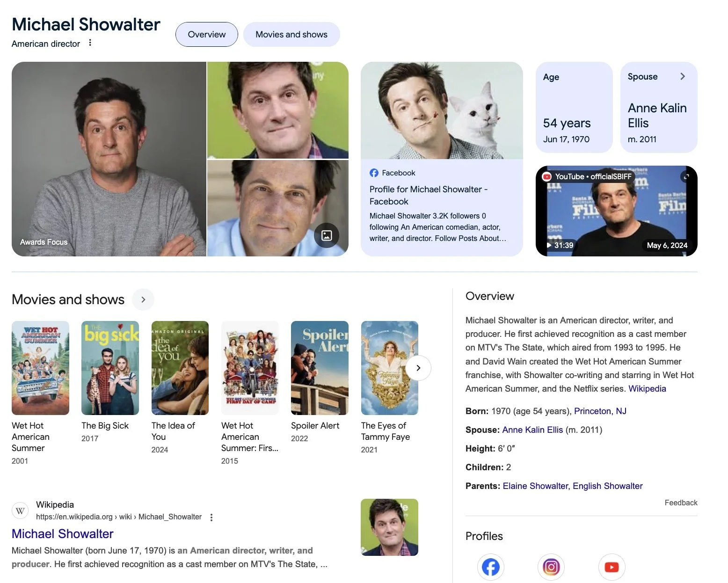
Task: Open the three-dot menu next to Wikipedia URL
Action: pos(211,517)
